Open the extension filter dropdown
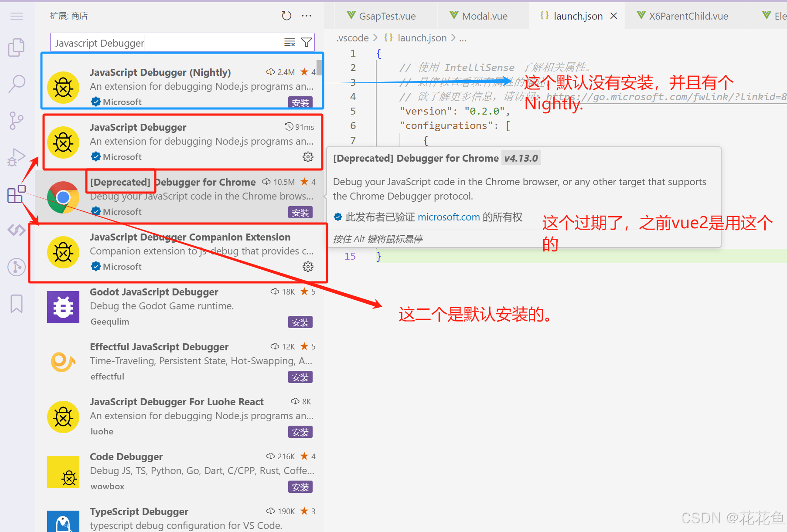Viewport: 787px width, 532px height. [307, 43]
